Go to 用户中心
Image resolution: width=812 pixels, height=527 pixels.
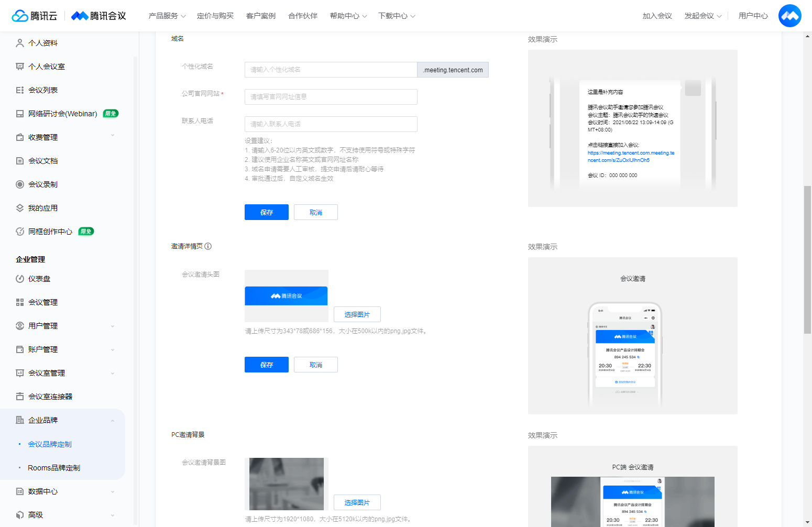point(753,16)
